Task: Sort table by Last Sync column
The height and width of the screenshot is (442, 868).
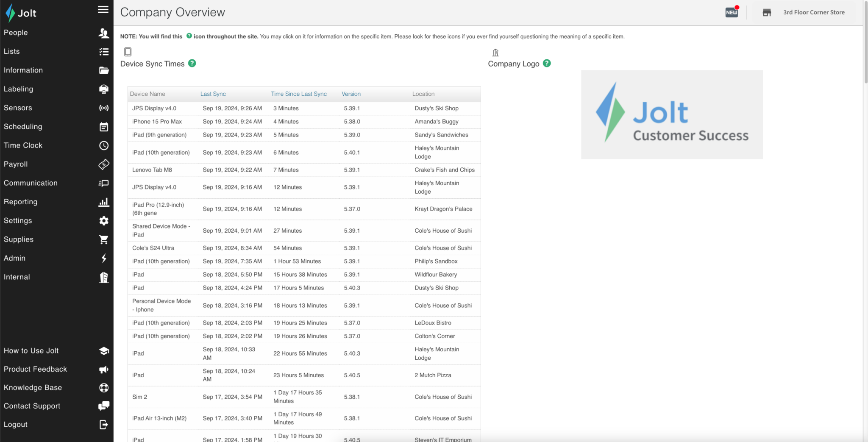Action: coord(213,94)
